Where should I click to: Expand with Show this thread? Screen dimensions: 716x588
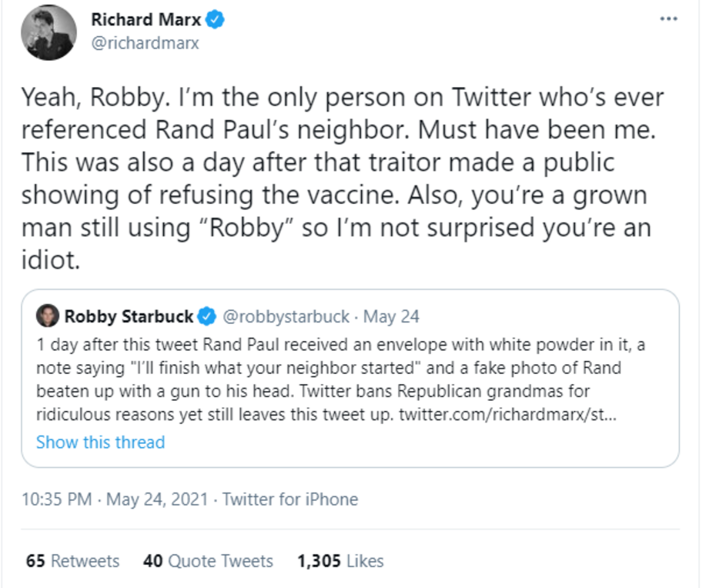tap(100, 443)
